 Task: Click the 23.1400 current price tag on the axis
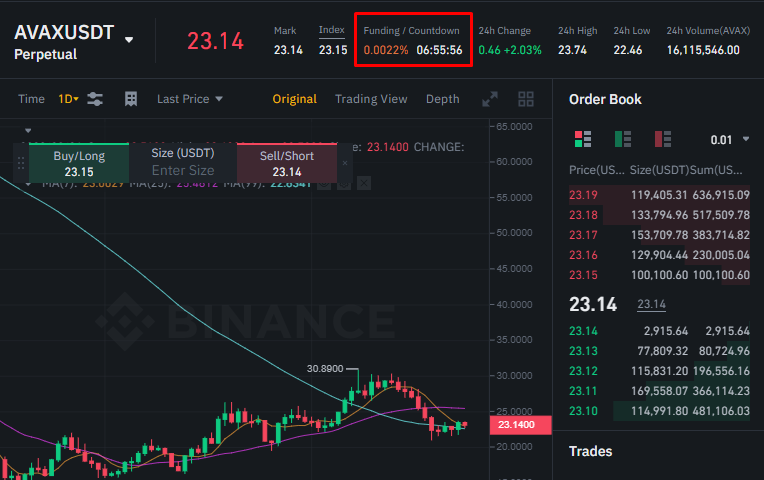520,425
